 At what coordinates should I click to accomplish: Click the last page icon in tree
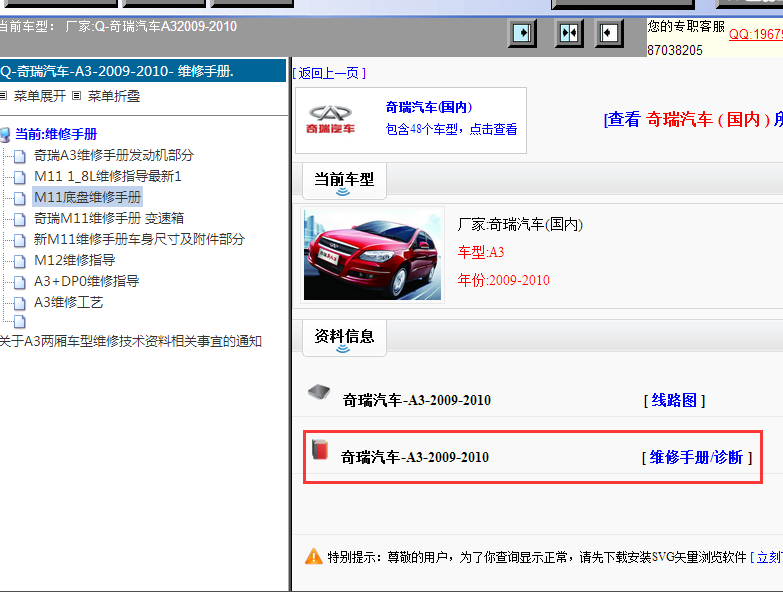pyautogui.click(x=19, y=321)
